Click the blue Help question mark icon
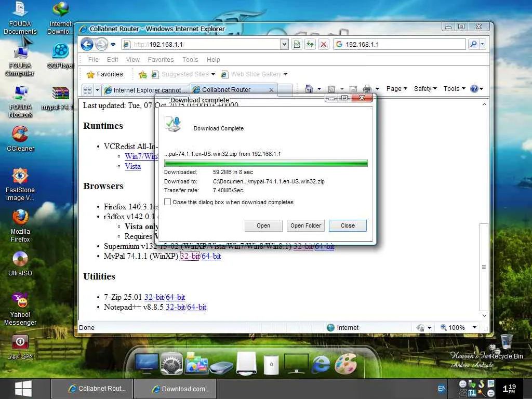Screen dimensions: 532x399 tap(474, 89)
